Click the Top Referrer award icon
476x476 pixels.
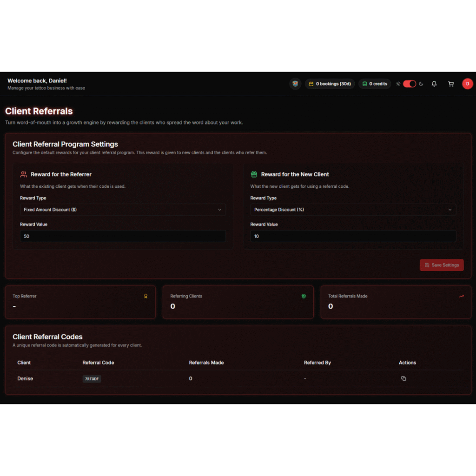(145, 296)
